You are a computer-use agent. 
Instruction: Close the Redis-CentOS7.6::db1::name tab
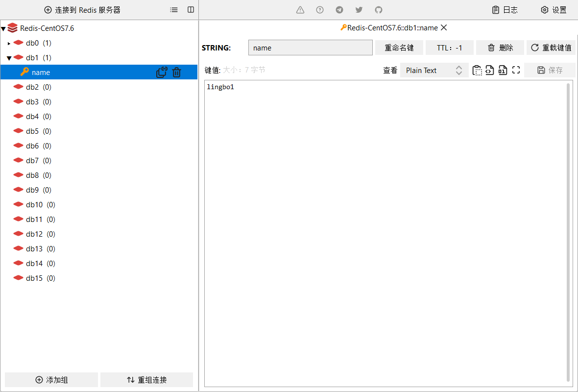click(x=444, y=27)
